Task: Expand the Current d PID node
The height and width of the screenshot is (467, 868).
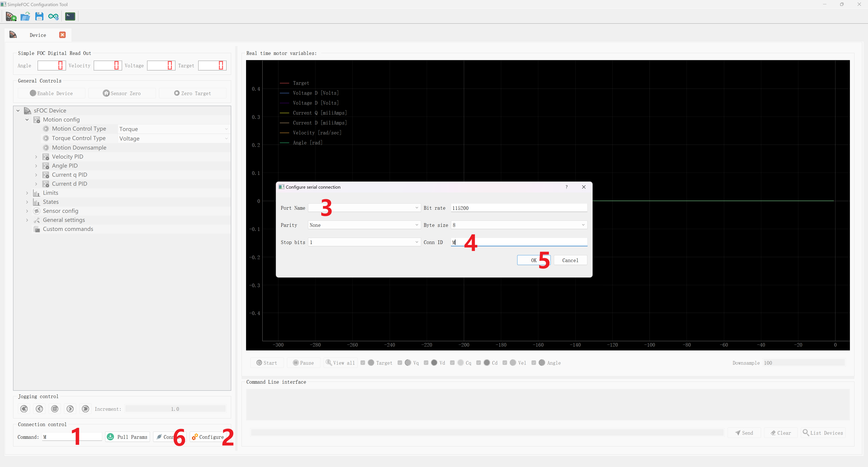Action: point(36,184)
